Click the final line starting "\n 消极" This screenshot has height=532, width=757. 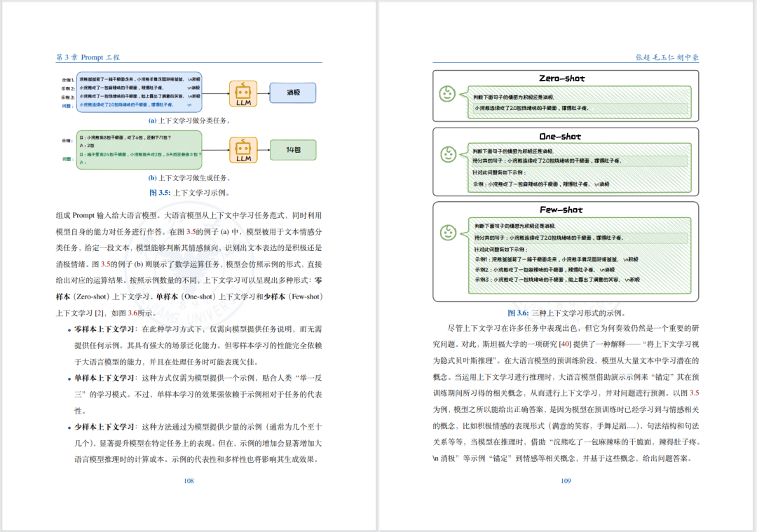coord(563,458)
